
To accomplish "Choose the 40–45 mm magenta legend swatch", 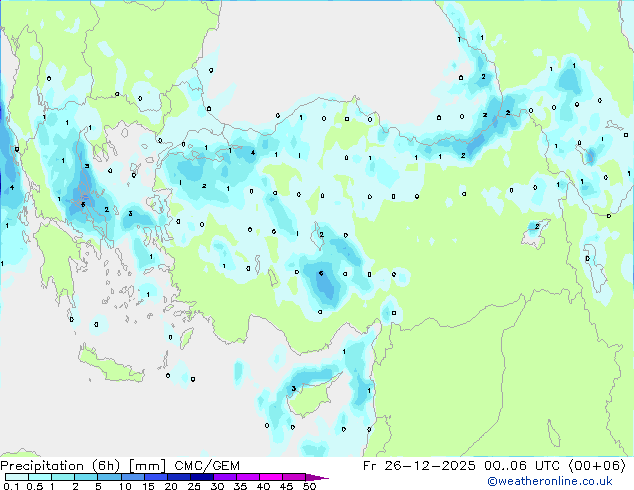I will point(271,477).
